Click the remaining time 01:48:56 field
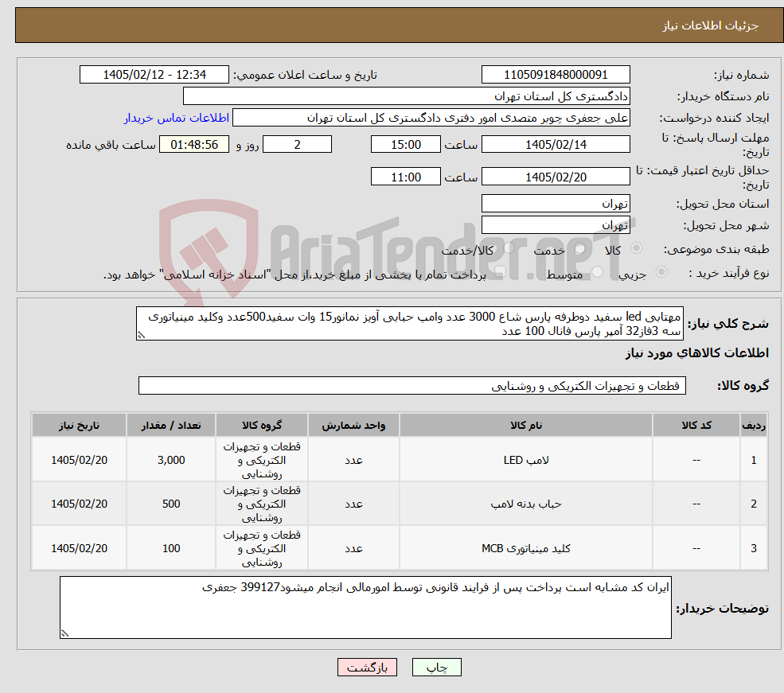The height and width of the screenshot is (693, 784). click(194, 144)
